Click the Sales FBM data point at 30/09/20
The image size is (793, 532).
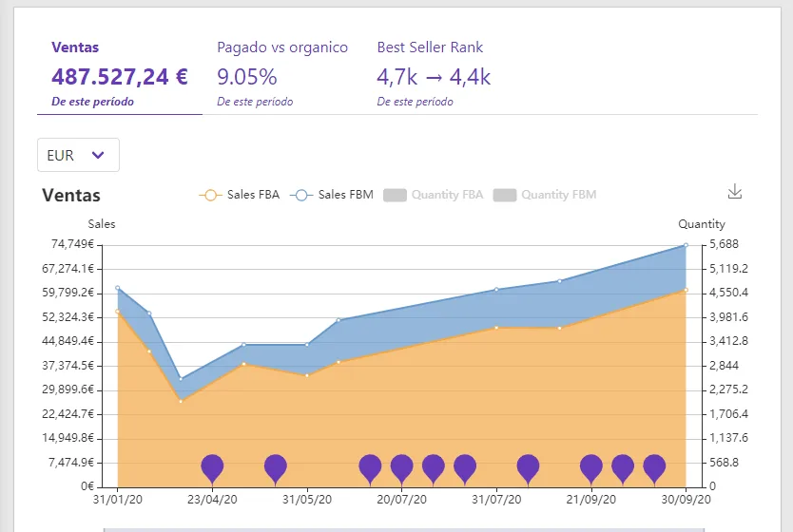(x=686, y=245)
